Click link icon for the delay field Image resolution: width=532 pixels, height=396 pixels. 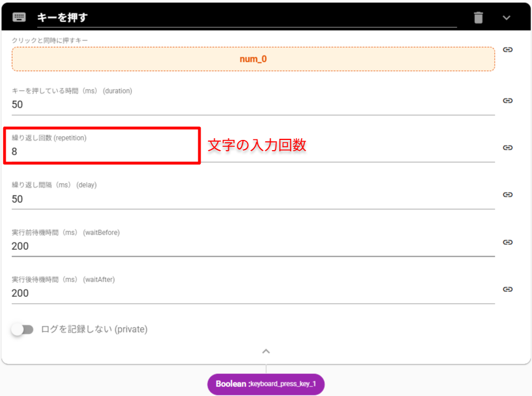(x=508, y=194)
